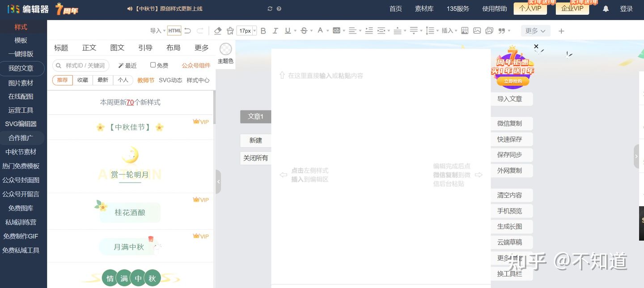Switch to HTML editing mode
The height and width of the screenshot is (288, 644).
(x=174, y=30)
